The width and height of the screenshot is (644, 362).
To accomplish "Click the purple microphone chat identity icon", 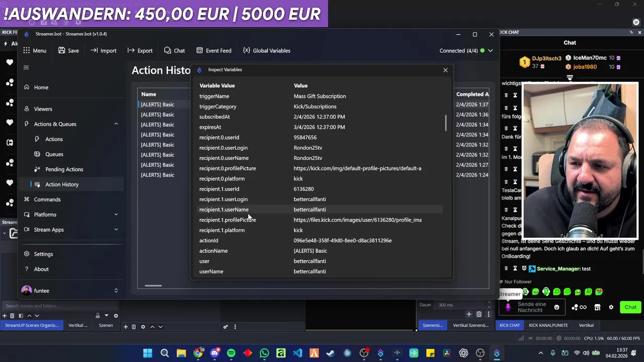I will pyautogui.click(x=508, y=307).
